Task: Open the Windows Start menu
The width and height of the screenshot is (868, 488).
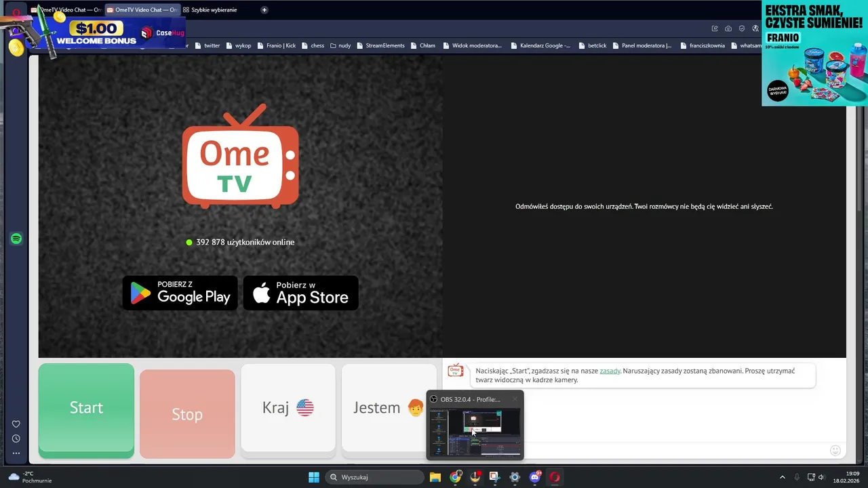Action: [x=314, y=477]
